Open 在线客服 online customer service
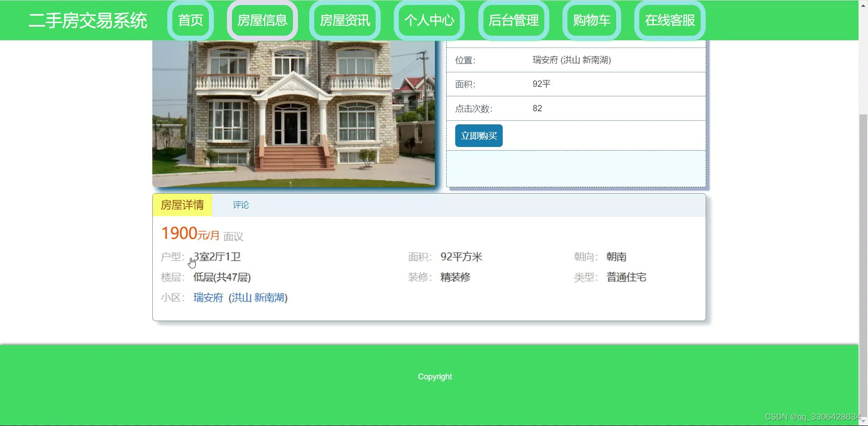868x426 pixels. [x=670, y=20]
